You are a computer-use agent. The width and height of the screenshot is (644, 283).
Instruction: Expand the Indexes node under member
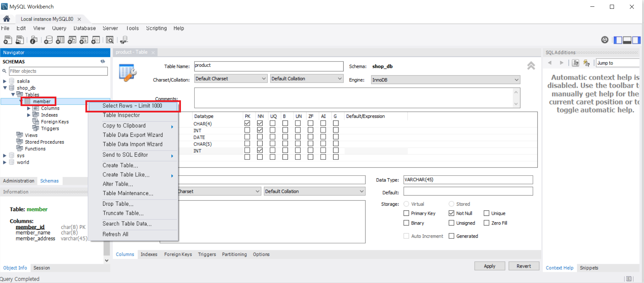pyautogui.click(x=29, y=115)
